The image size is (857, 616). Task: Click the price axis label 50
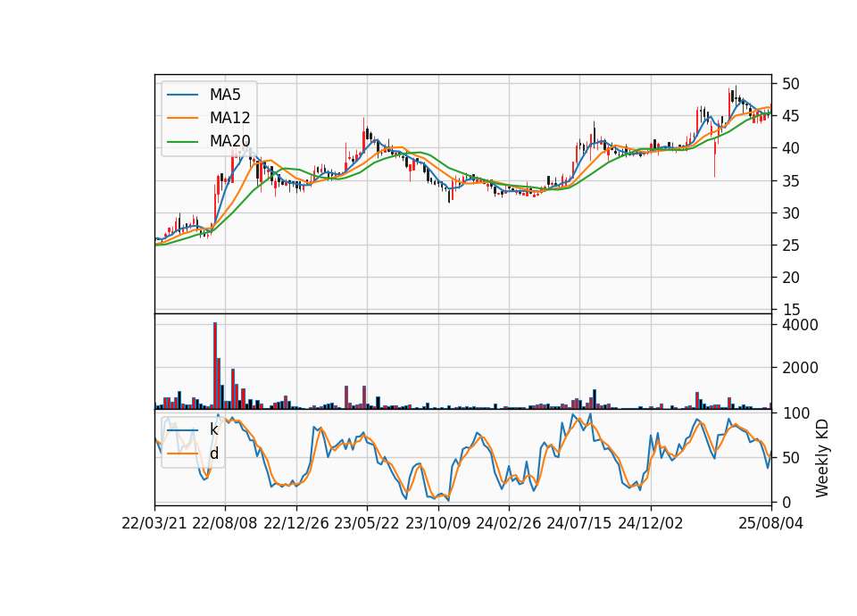click(790, 84)
